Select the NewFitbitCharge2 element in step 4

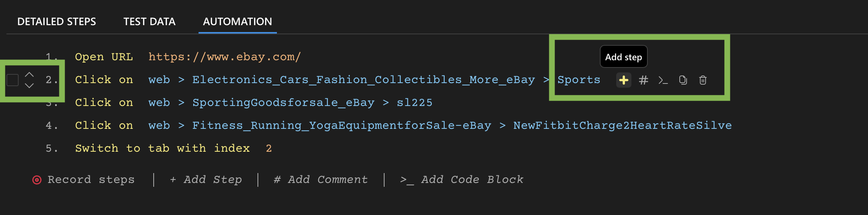[622, 125]
